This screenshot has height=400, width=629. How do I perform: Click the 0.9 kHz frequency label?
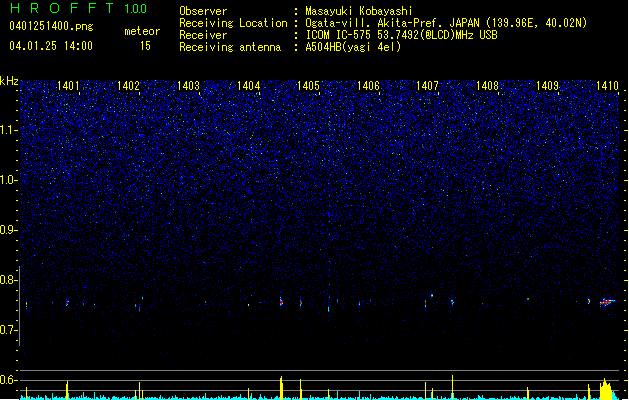(x=9, y=230)
